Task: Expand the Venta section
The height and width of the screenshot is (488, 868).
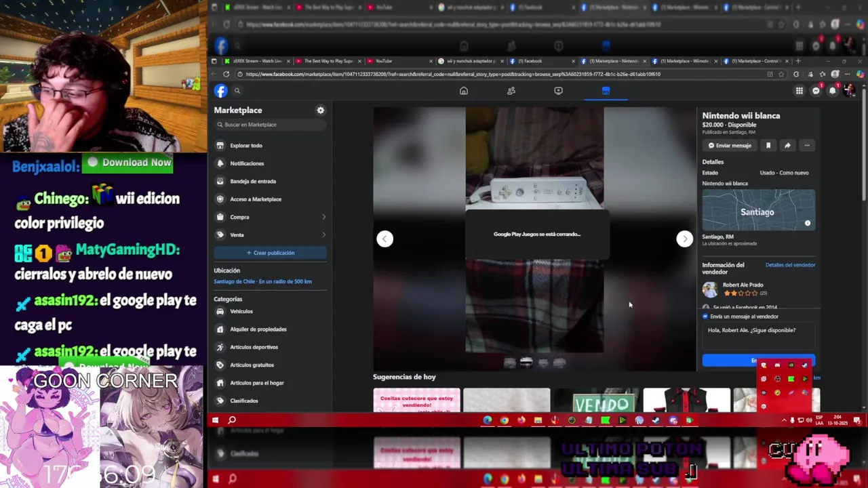Action: tap(270, 235)
